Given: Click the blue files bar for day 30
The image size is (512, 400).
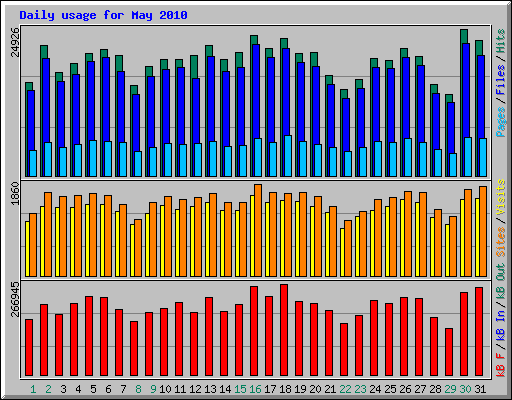Looking at the screenshot, I should pos(466,90).
